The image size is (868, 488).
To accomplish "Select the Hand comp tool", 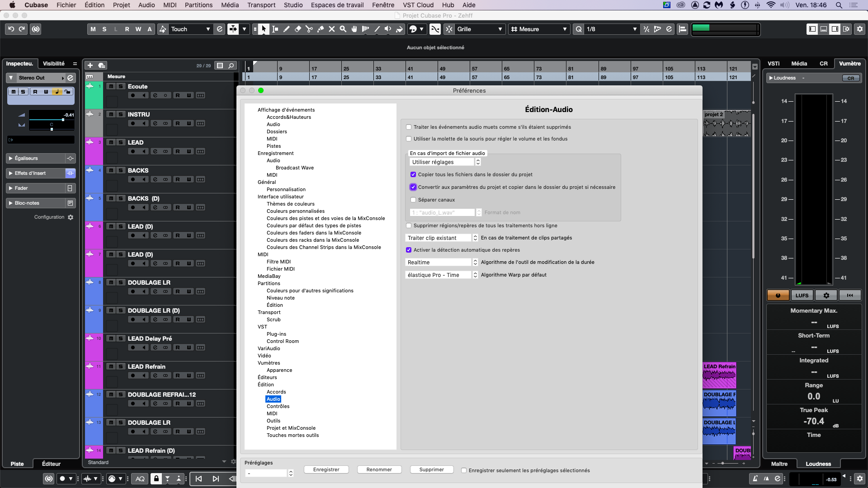I will tap(354, 29).
